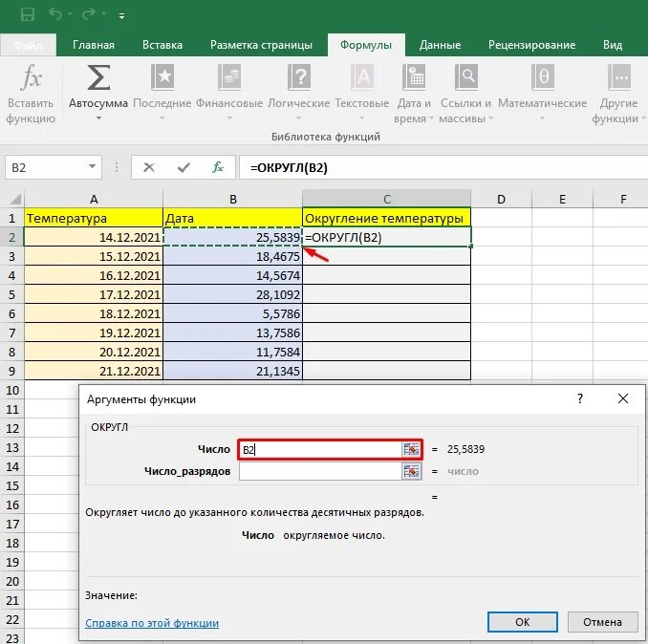Switch to the Главная tab
The height and width of the screenshot is (644, 648).
point(94,45)
